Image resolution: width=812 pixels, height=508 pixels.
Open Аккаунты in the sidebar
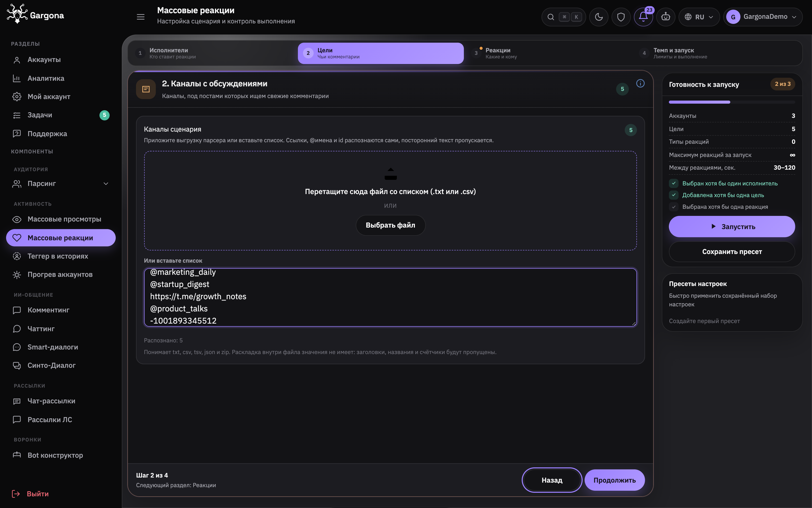61,60
